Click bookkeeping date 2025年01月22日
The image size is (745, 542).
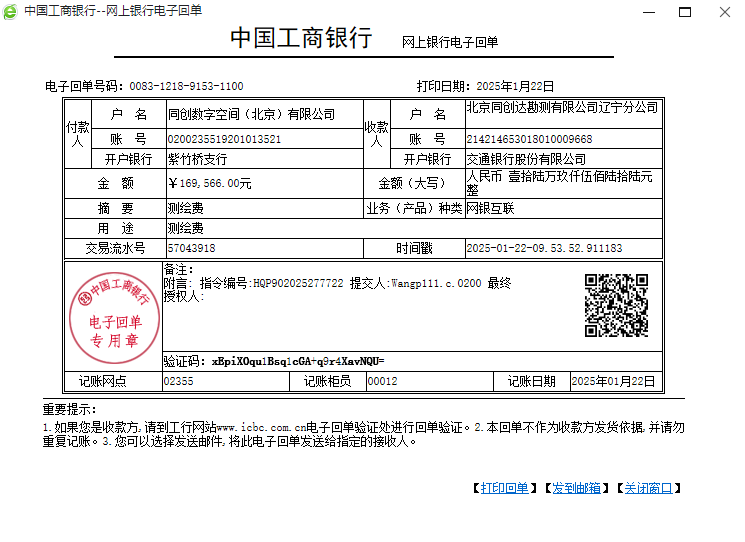click(613, 381)
